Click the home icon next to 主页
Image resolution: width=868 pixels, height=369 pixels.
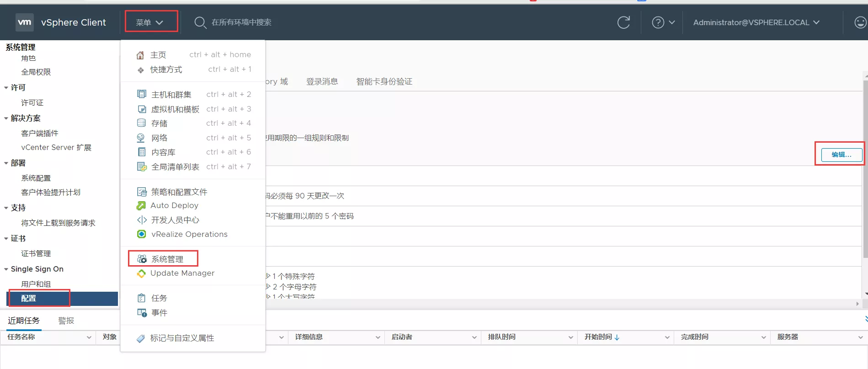140,55
